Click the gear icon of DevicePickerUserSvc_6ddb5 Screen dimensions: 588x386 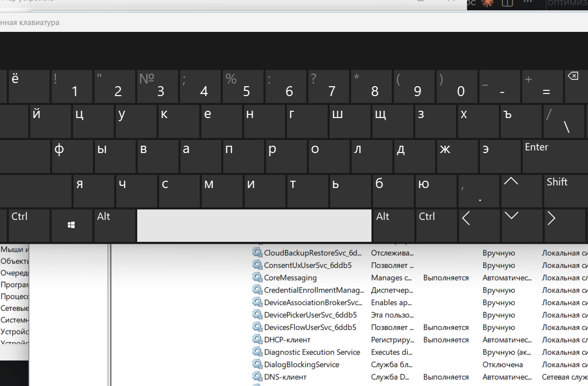point(257,314)
